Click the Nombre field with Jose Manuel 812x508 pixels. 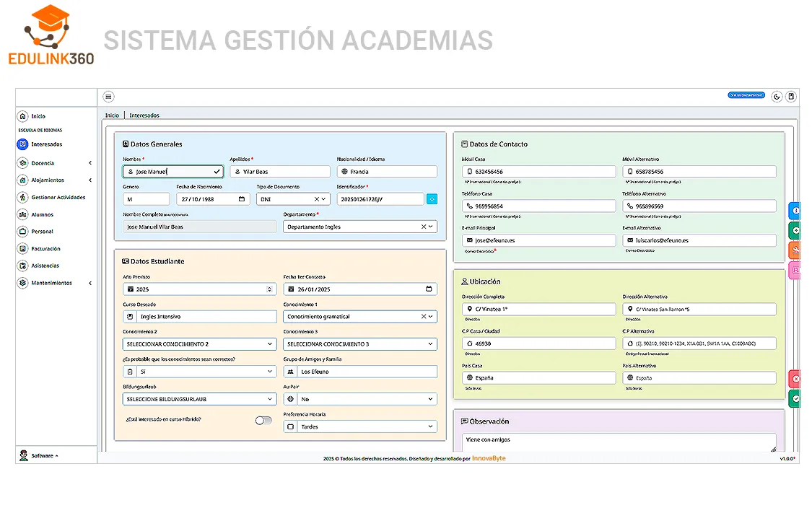point(173,172)
